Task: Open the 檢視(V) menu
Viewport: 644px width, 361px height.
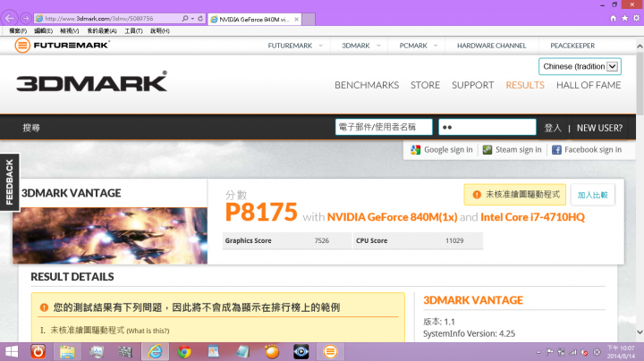Action: pos(69,30)
